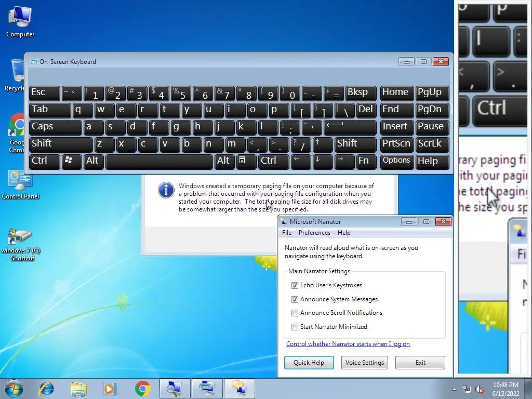Click the down arrow key
Image resolution: width=532 pixels, height=399 pixels.
(322, 162)
